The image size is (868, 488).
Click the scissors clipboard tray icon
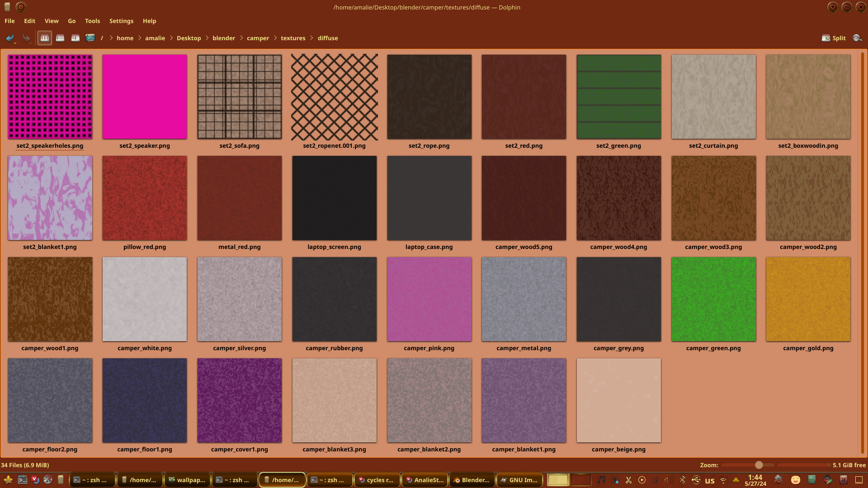click(628, 480)
